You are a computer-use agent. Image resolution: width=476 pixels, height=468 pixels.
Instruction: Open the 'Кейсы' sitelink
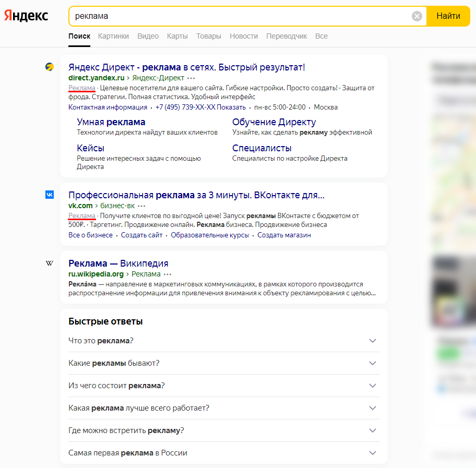[x=90, y=148]
